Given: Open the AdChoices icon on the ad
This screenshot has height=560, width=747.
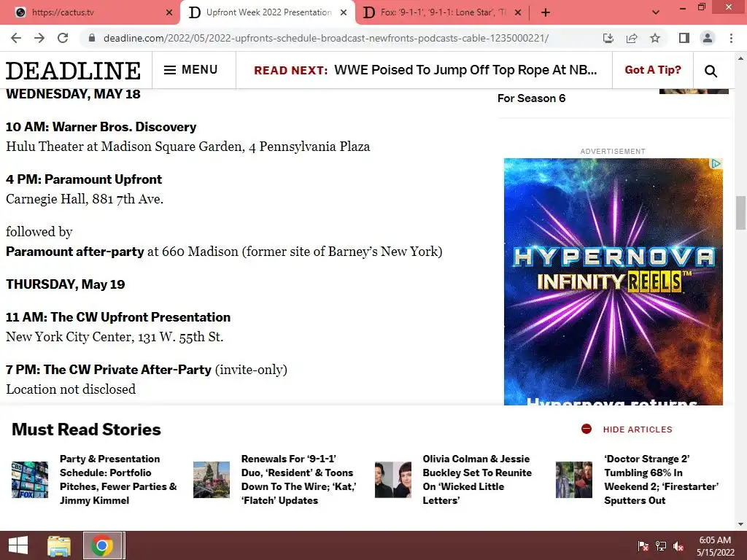Looking at the screenshot, I should pyautogui.click(x=716, y=164).
